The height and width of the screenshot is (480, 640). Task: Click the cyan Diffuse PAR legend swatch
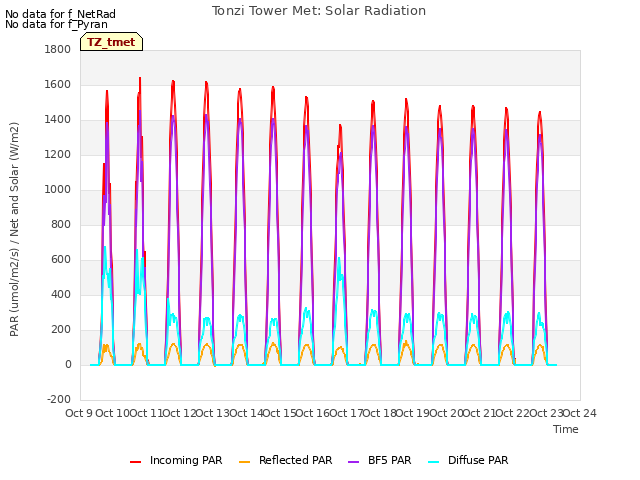point(433,462)
